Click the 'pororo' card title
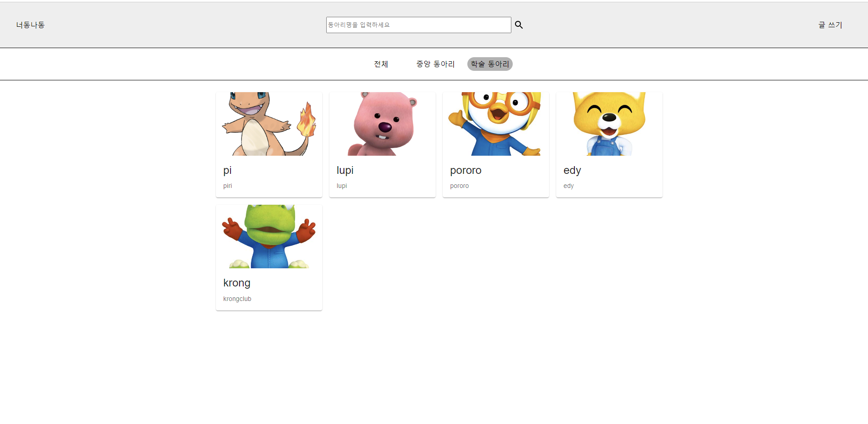 [466, 171]
